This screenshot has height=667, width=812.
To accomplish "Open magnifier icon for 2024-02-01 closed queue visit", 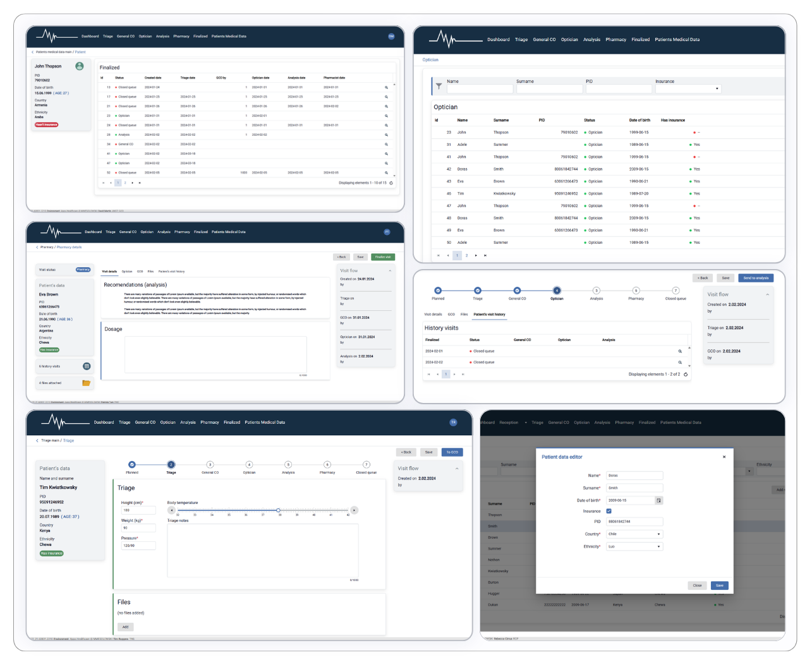I will 680,351.
